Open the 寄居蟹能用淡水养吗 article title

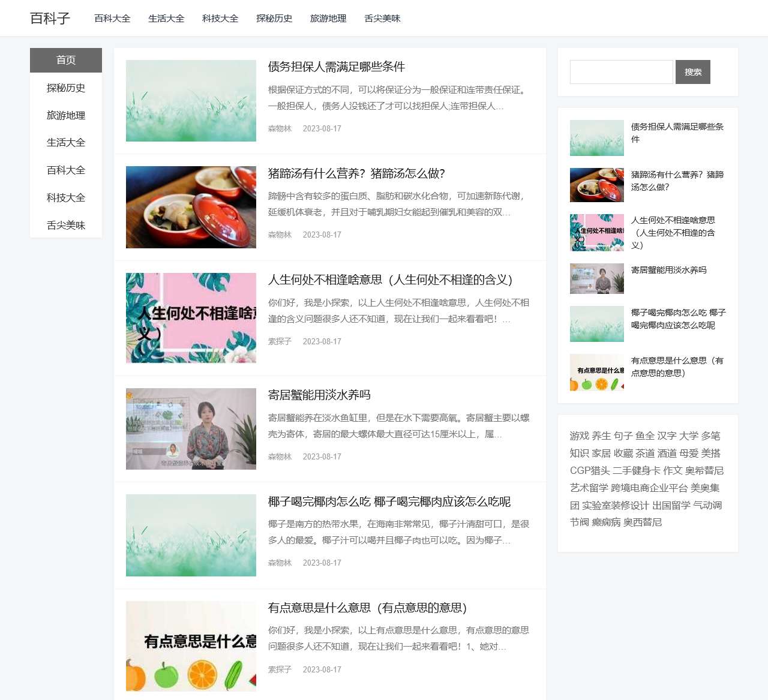point(319,395)
